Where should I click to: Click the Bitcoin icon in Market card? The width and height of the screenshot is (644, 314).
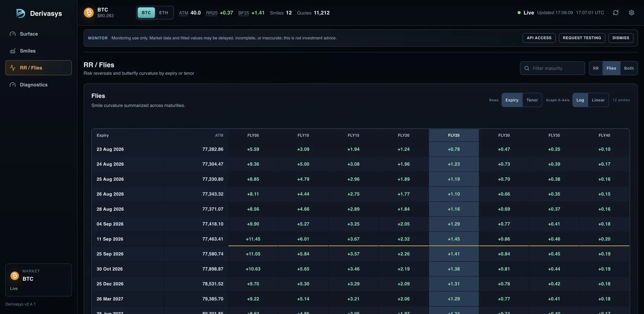coord(15,276)
